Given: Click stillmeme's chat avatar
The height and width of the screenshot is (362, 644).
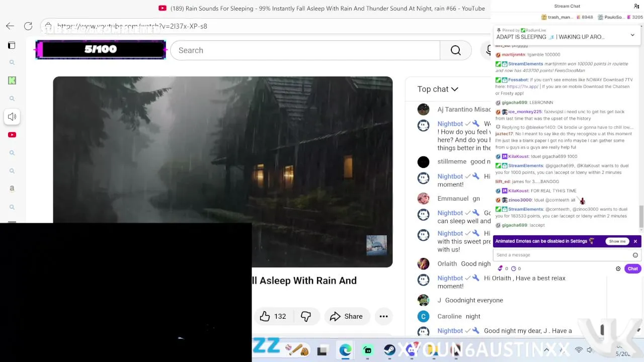Looking at the screenshot, I should coord(424,161).
